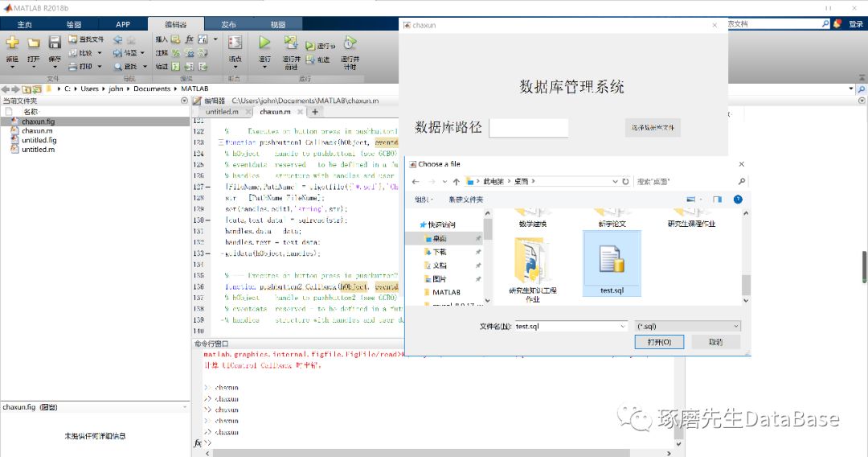Click the Cancel (取消) button in the dialog
Viewport: 868px width, 457px height.
pyautogui.click(x=716, y=342)
